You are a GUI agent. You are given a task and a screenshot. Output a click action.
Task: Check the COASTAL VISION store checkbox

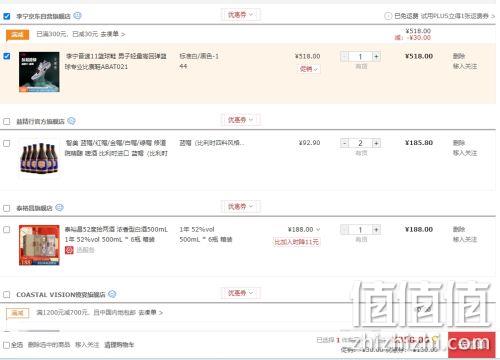[7, 294]
